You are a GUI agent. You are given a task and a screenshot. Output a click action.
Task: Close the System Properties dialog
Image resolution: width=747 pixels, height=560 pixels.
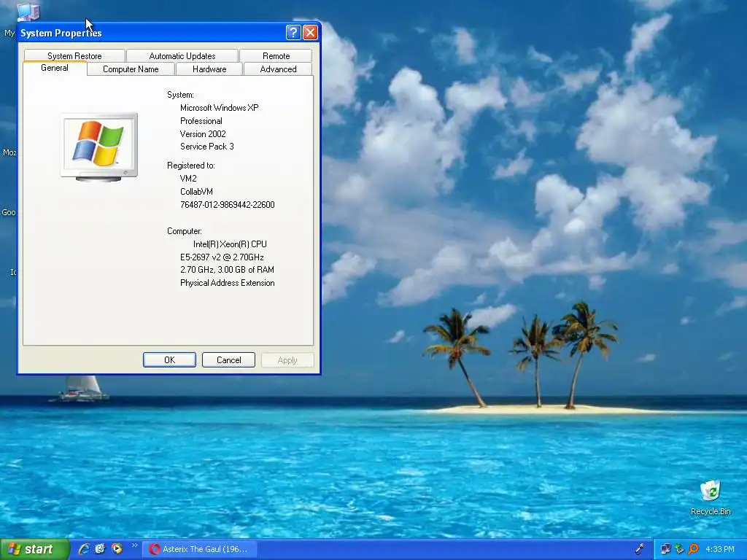tap(310, 32)
